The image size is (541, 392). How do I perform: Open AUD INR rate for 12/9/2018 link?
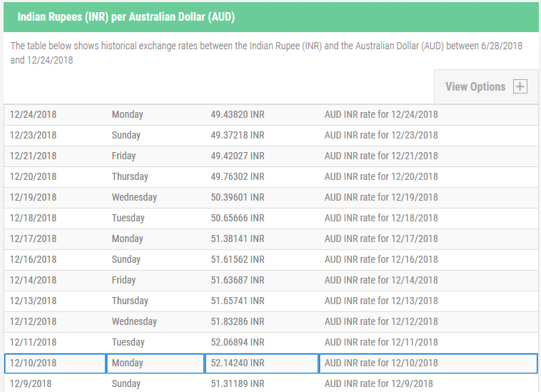[x=378, y=383]
